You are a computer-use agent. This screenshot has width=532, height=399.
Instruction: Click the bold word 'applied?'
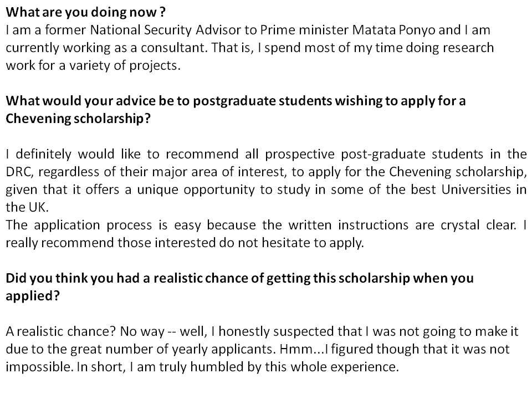coord(33,296)
